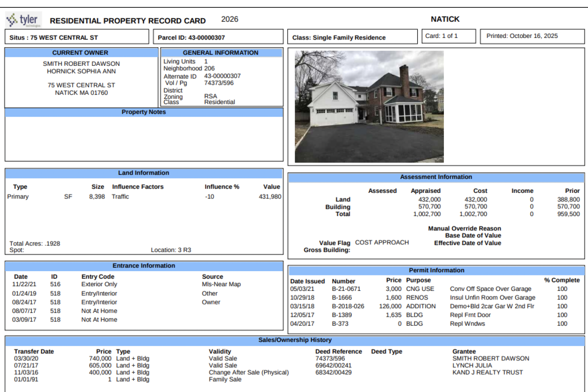
Task: Select the Permit Information header bar
Action: [x=436, y=270]
